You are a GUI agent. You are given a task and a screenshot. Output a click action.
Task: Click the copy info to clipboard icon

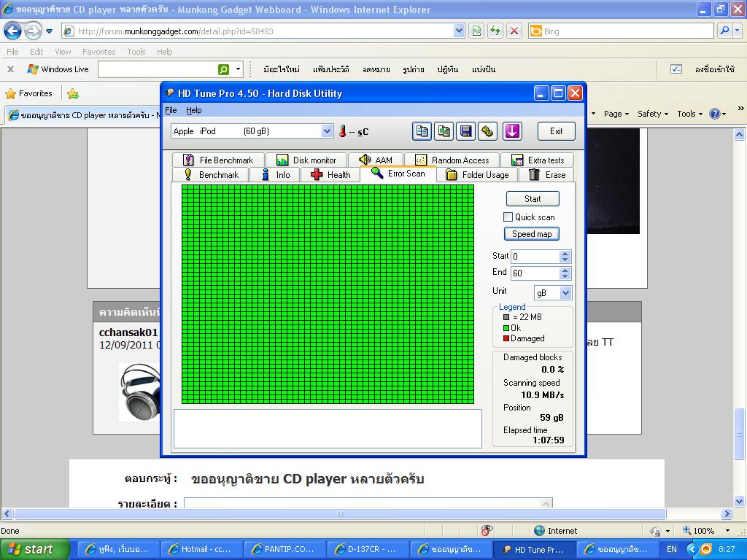422,131
